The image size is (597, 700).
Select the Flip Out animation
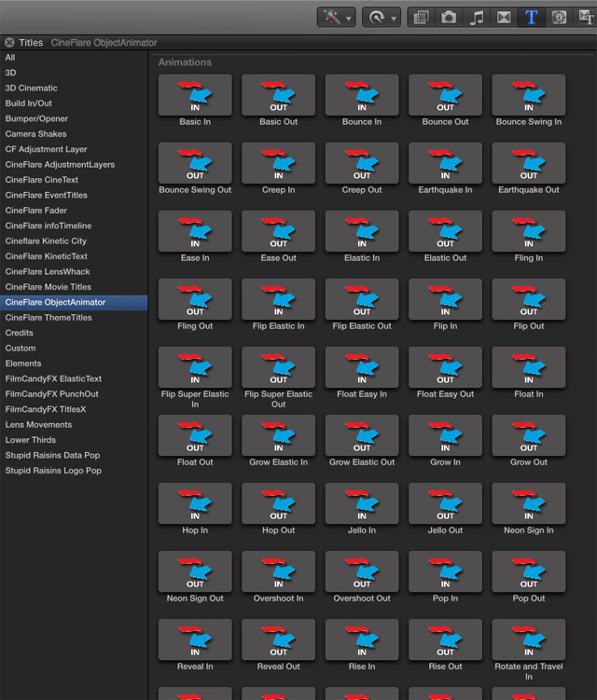point(529,299)
